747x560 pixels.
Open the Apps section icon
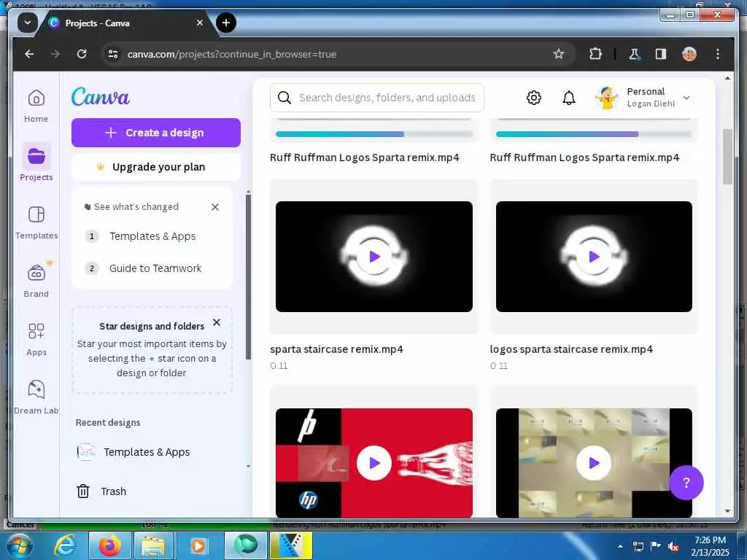[x=36, y=339]
